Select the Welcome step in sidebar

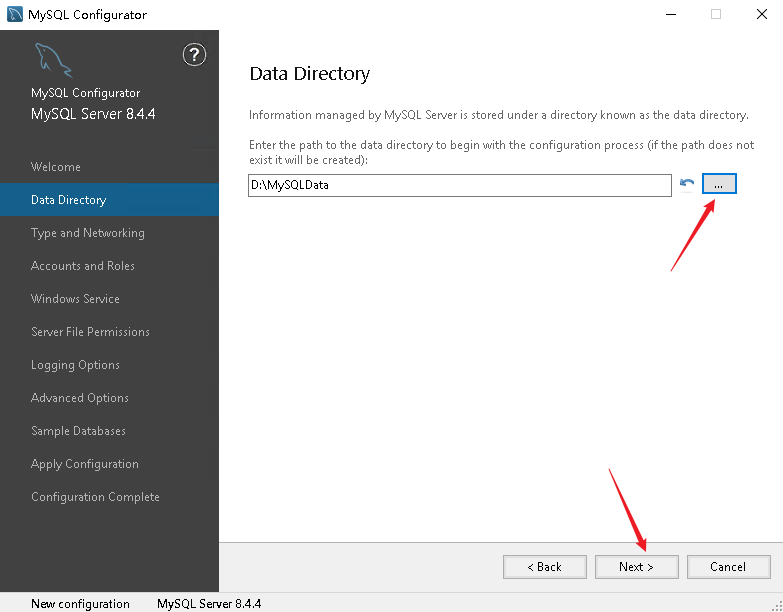pyautogui.click(x=56, y=167)
